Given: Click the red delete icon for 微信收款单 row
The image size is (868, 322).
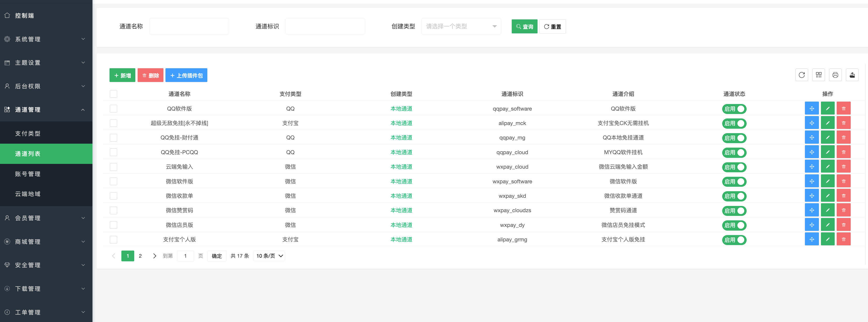Looking at the screenshot, I should tap(844, 195).
